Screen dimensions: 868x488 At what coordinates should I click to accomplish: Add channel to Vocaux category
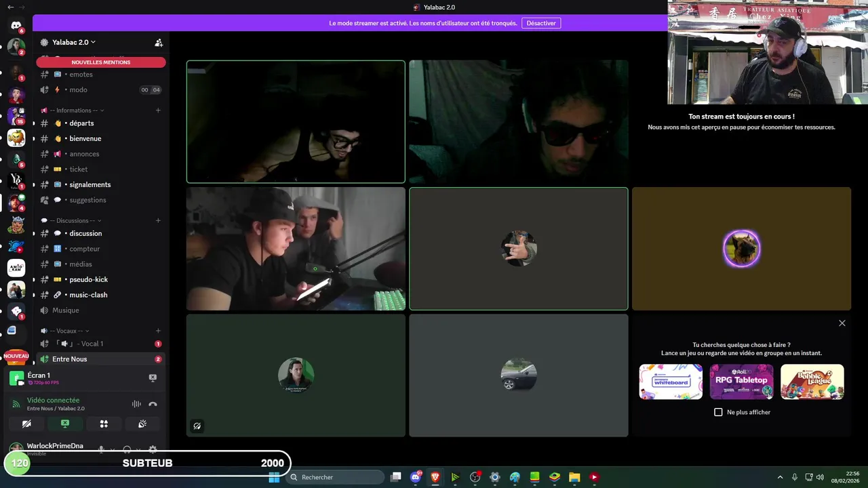point(158,331)
